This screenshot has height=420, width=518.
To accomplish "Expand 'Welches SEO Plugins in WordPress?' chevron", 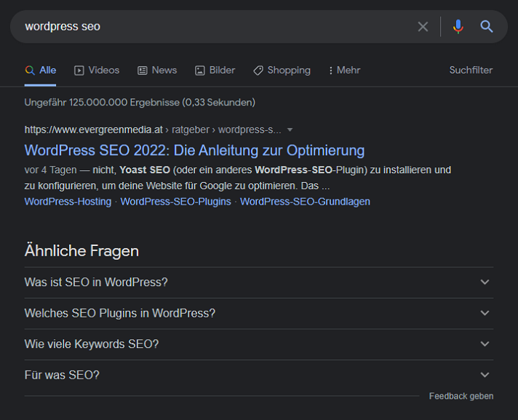I will pos(485,313).
